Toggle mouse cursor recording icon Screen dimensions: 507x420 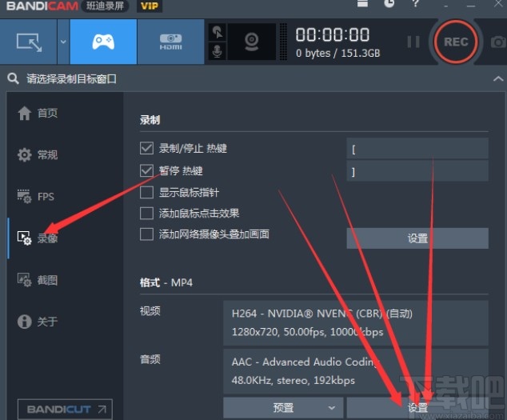tap(218, 32)
